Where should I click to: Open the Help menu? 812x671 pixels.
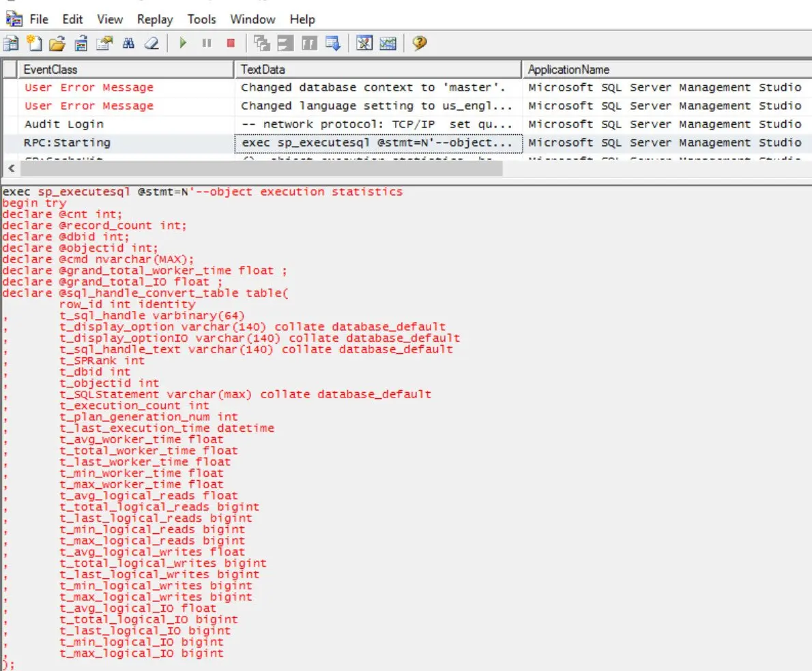click(x=302, y=19)
